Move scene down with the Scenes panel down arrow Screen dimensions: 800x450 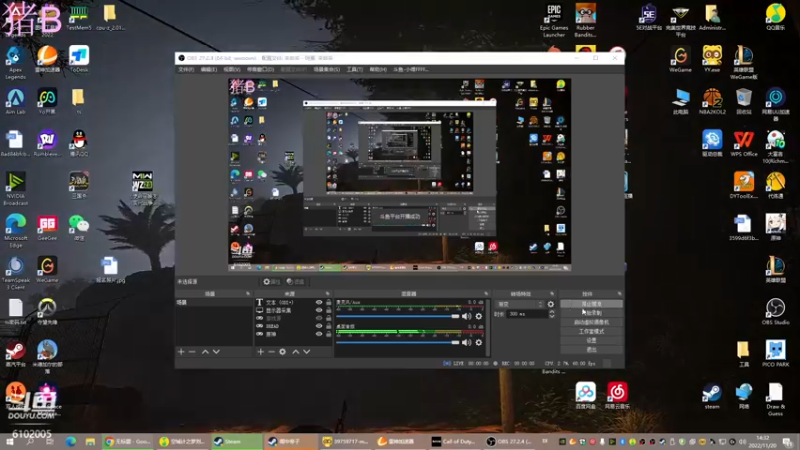coord(216,352)
